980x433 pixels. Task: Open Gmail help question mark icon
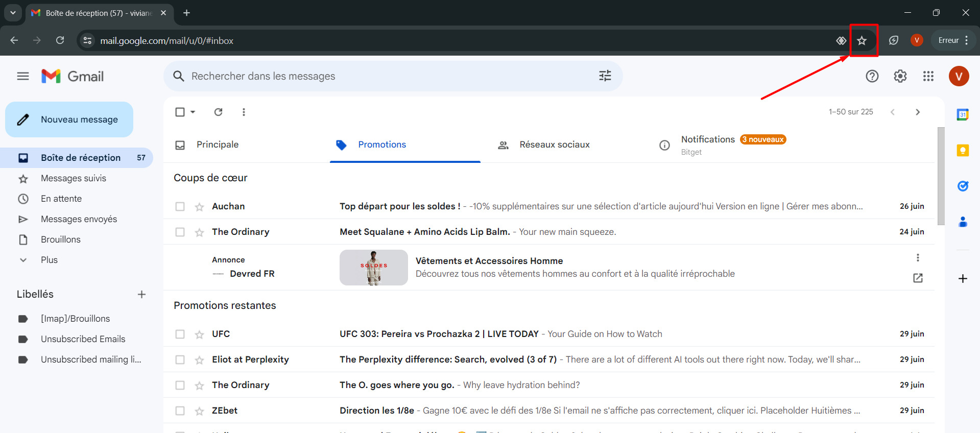(872, 76)
